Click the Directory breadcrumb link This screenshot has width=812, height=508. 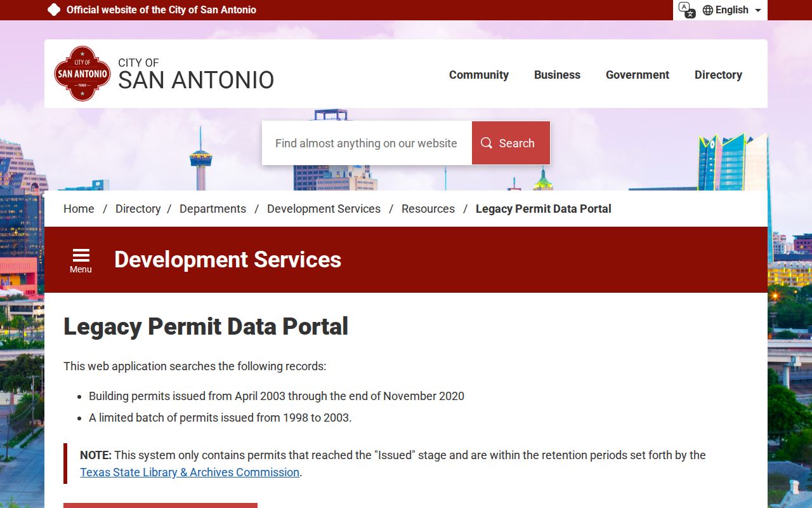pyautogui.click(x=138, y=209)
